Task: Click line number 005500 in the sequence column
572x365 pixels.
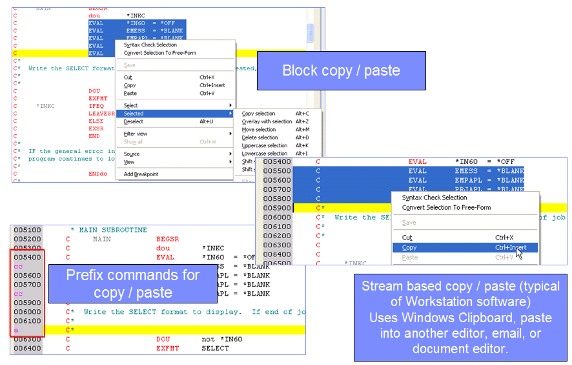Action: pyautogui.click(x=277, y=171)
